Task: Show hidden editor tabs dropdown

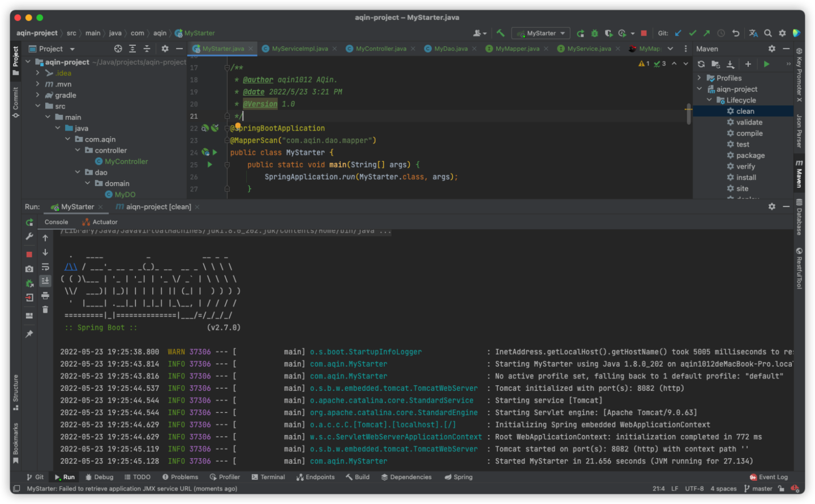Action: (x=670, y=49)
